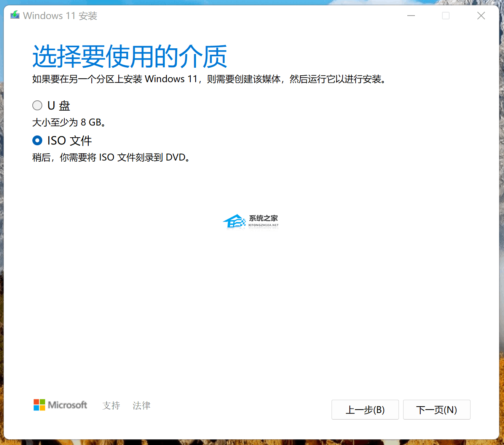Click the 下一页(N) button

click(436, 410)
